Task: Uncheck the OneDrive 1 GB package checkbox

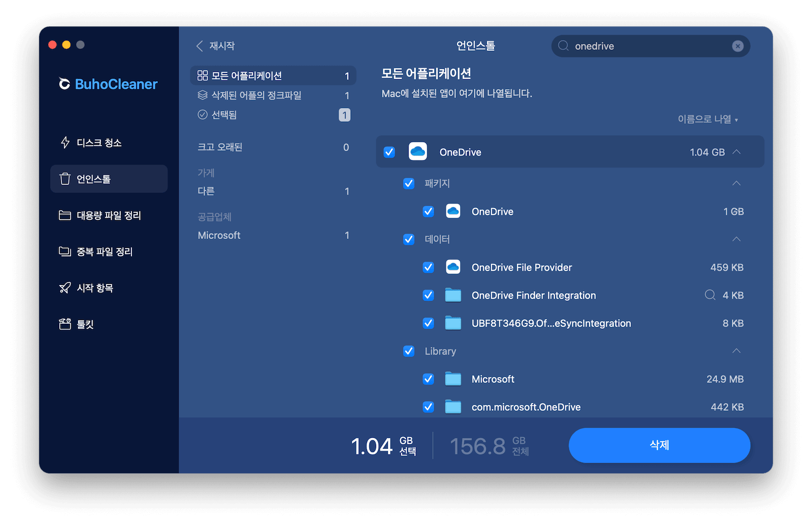Action: 428,211
